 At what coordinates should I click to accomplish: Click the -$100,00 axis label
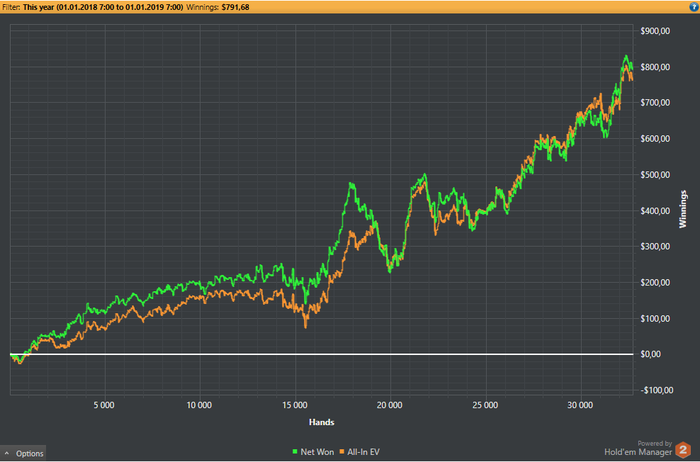[x=657, y=390]
